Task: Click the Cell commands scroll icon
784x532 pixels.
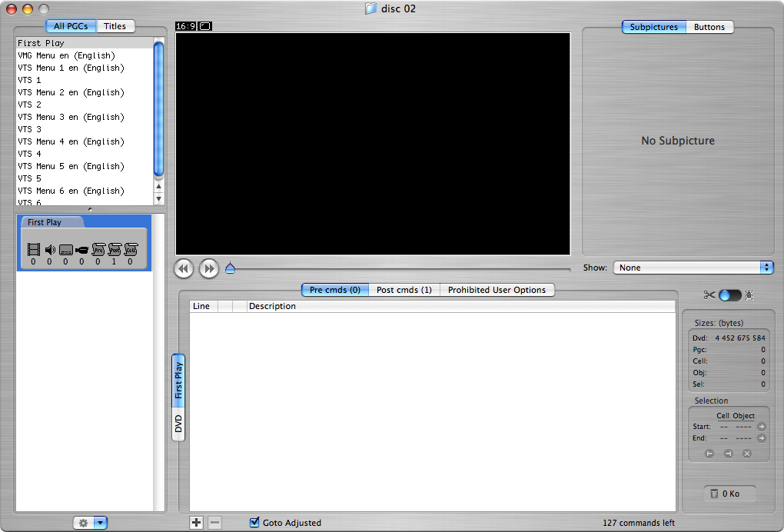Action: (x=131, y=249)
